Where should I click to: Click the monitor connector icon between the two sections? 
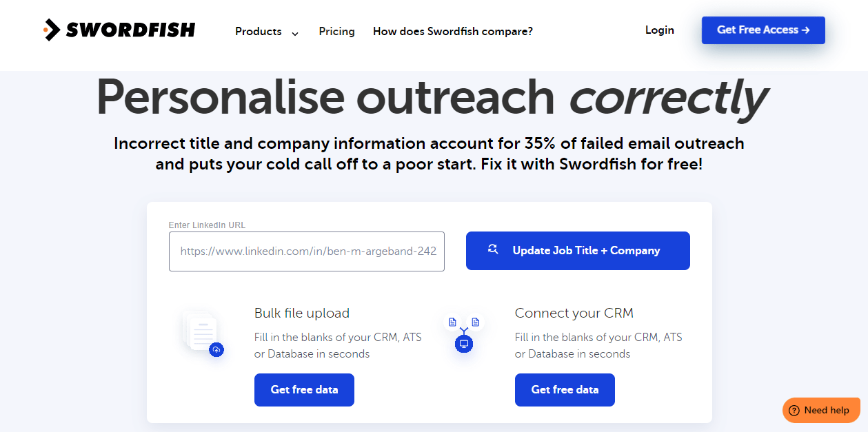tap(463, 344)
